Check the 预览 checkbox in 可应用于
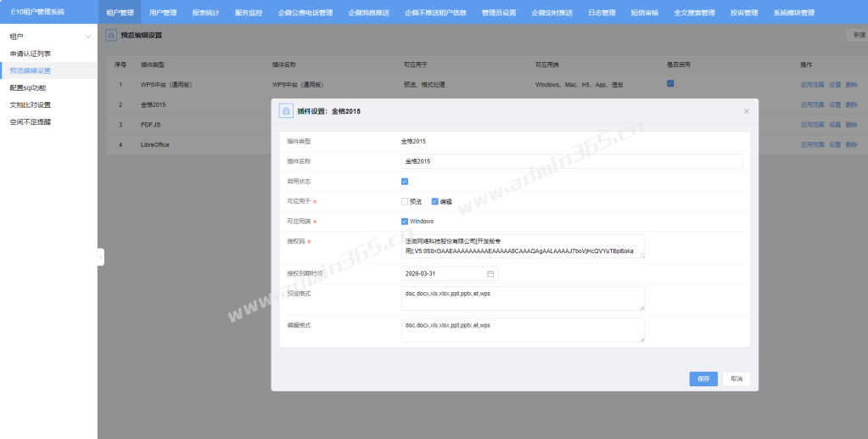 click(x=405, y=201)
